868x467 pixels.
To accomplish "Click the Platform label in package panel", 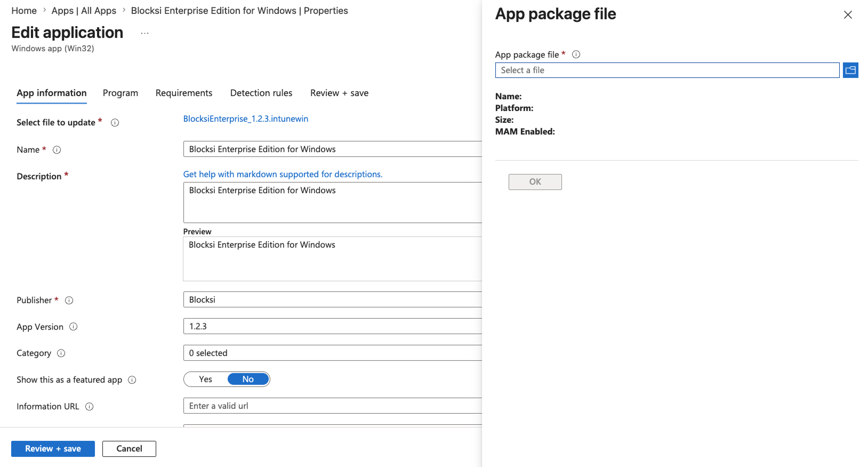I will point(514,108).
